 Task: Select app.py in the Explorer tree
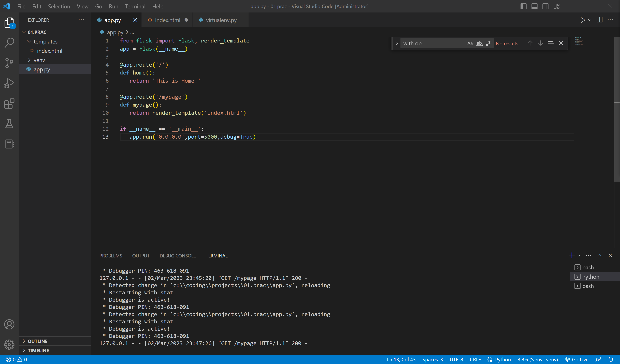tap(55, 69)
